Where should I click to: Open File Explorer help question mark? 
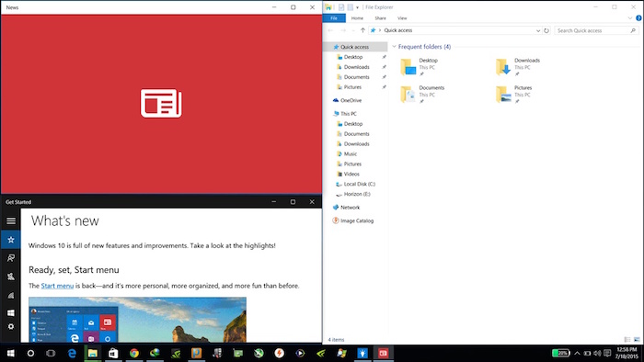click(638, 18)
